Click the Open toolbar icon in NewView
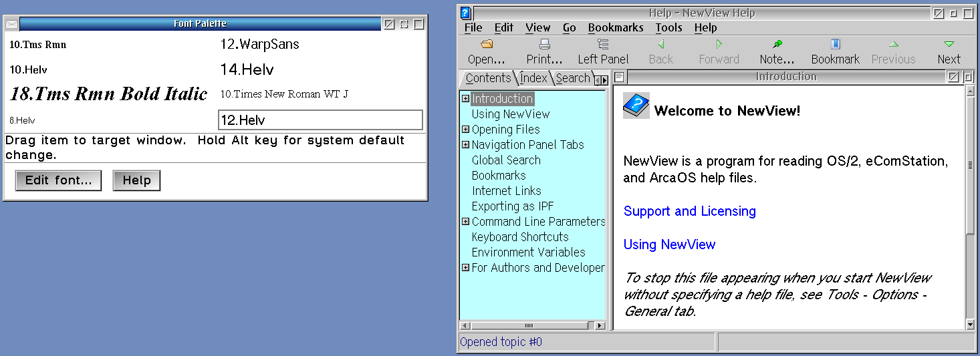 pyautogui.click(x=487, y=45)
